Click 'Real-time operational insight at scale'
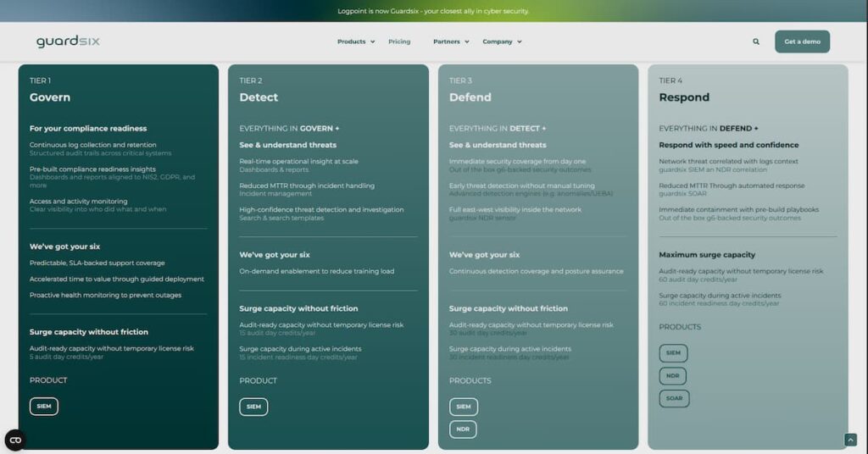The image size is (868, 454). (x=299, y=162)
